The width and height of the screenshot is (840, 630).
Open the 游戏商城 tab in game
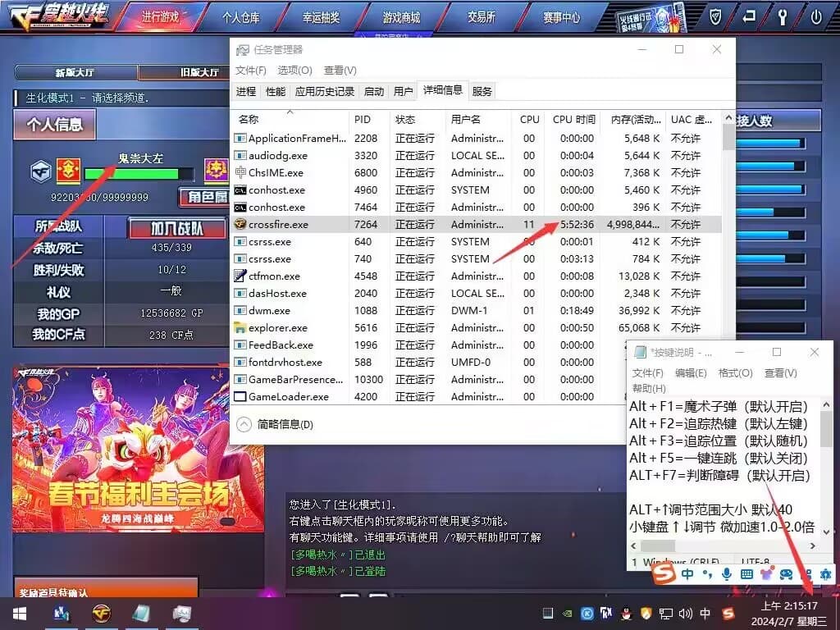(401, 17)
